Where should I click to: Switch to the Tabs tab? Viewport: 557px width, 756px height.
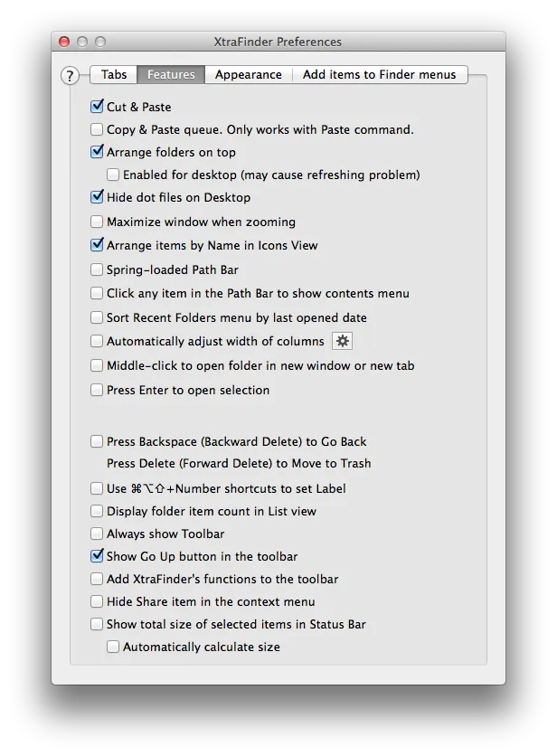coord(114,74)
